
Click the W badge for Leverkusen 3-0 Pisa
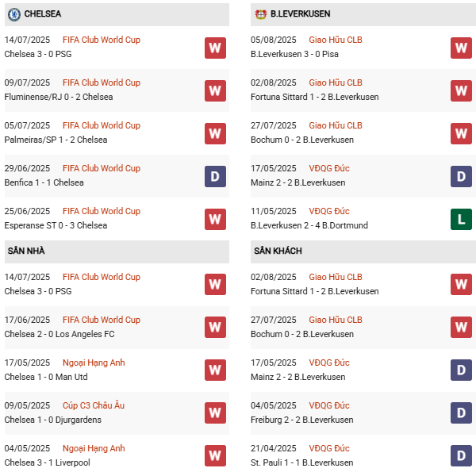[x=462, y=48]
